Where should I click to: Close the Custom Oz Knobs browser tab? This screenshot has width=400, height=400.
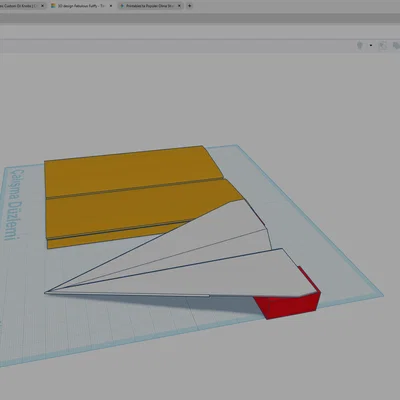(x=42, y=6)
